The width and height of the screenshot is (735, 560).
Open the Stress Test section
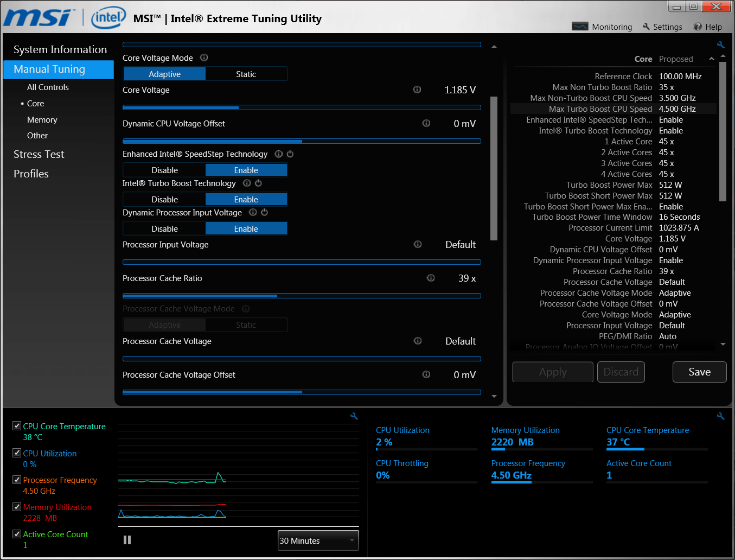click(39, 154)
